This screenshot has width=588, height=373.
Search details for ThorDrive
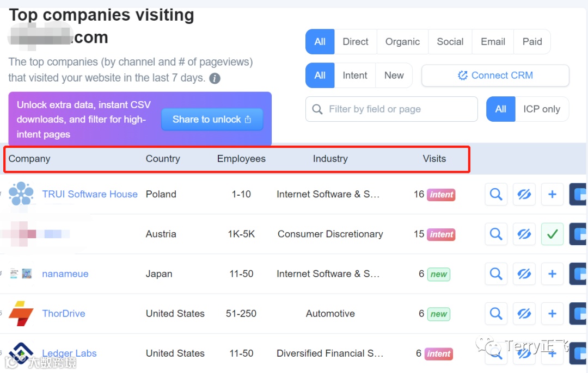tap(496, 313)
